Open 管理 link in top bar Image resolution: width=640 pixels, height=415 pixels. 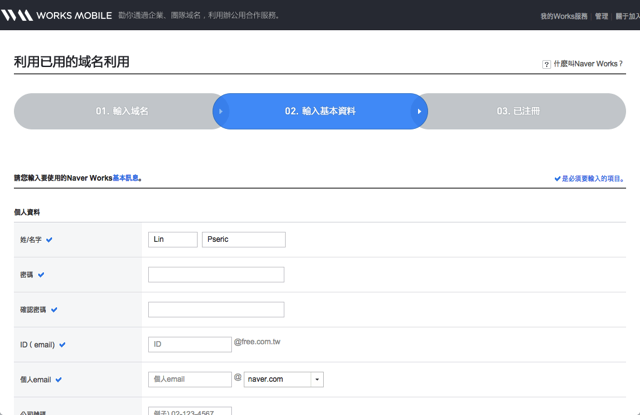pyautogui.click(x=601, y=16)
